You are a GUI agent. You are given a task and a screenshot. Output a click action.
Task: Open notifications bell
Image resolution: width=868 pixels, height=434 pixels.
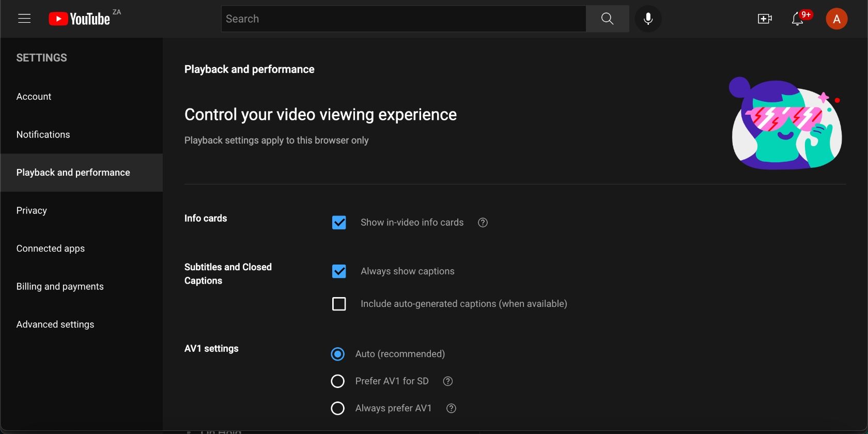798,19
